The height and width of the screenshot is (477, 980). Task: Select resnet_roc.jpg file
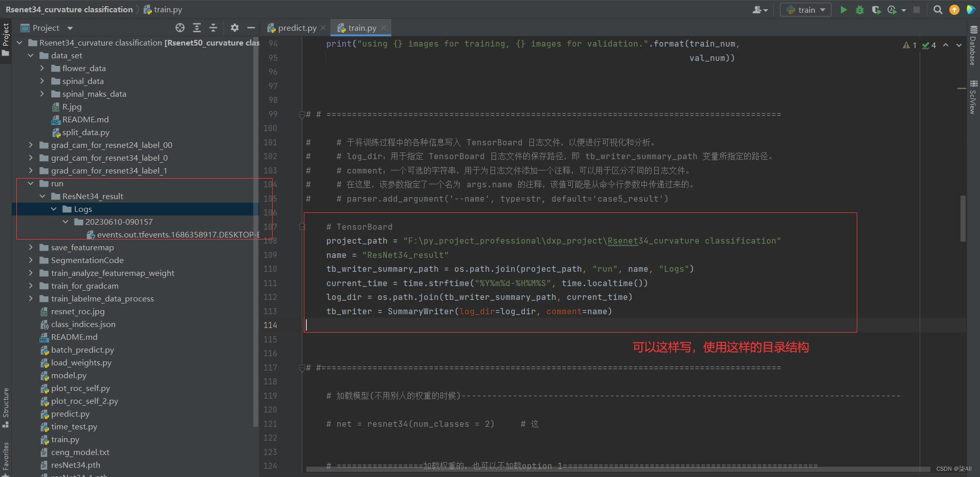point(72,311)
